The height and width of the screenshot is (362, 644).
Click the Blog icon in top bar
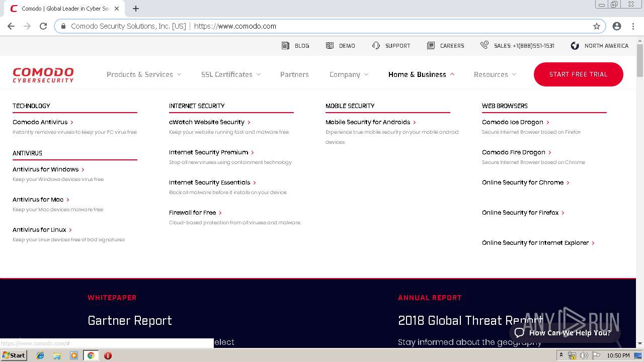tap(285, 45)
